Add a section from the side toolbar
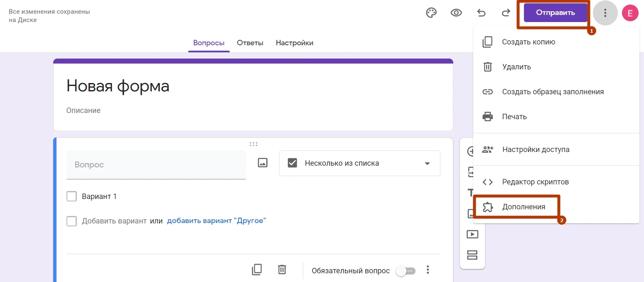 472,255
